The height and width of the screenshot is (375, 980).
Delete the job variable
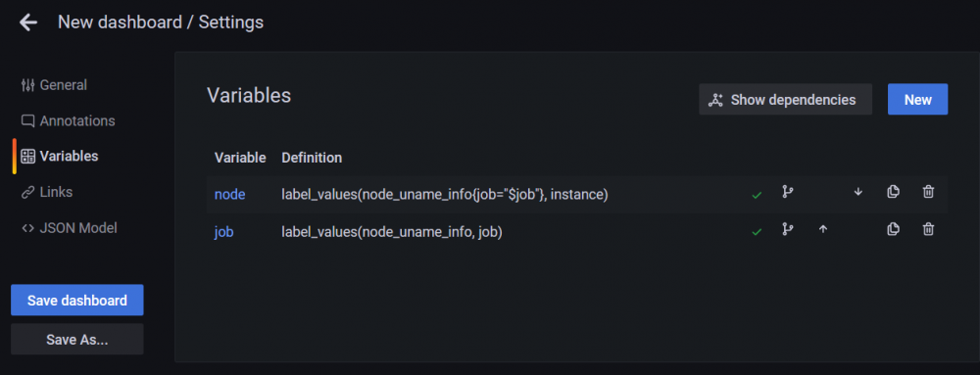coord(928,230)
